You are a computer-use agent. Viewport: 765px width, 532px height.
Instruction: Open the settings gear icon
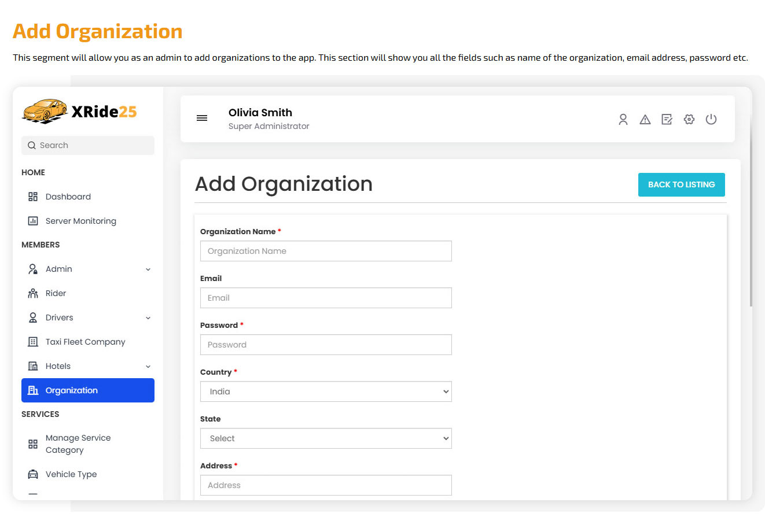[x=689, y=119]
